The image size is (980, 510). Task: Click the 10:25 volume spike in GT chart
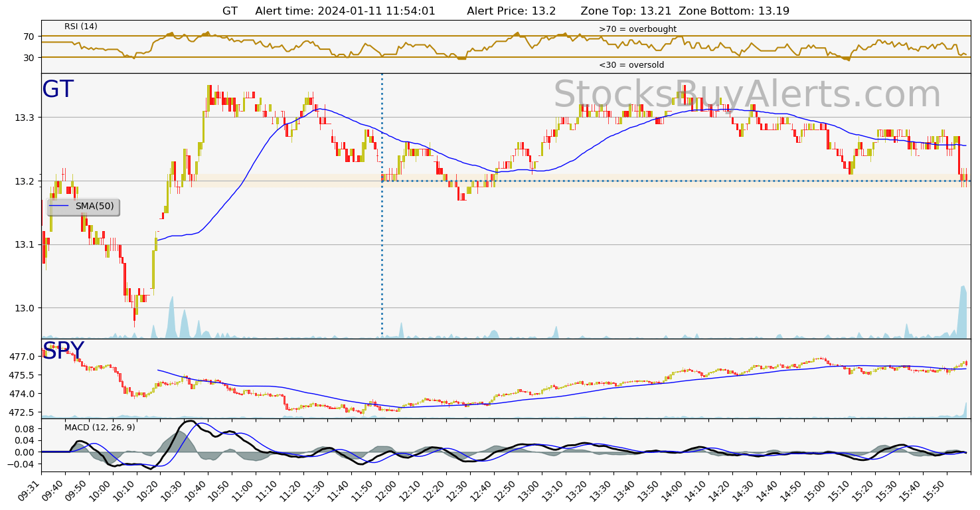click(171, 317)
